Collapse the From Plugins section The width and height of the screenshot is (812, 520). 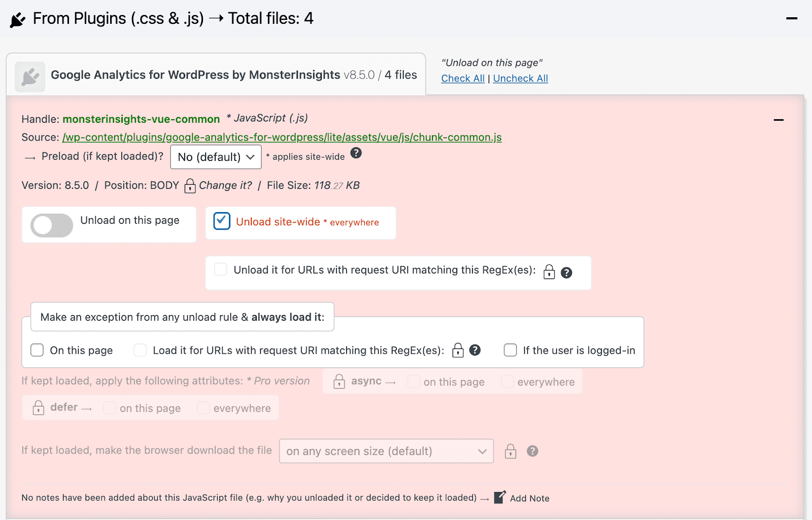(x=792, y=19)
